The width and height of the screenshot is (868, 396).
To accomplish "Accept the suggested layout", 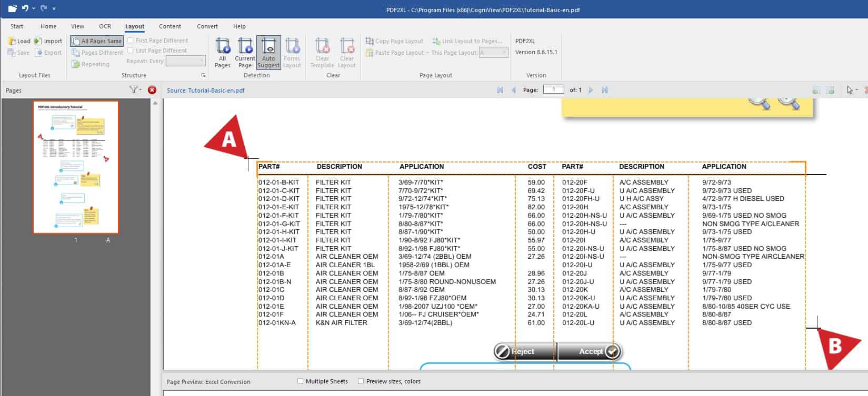I will click(590, 351).
